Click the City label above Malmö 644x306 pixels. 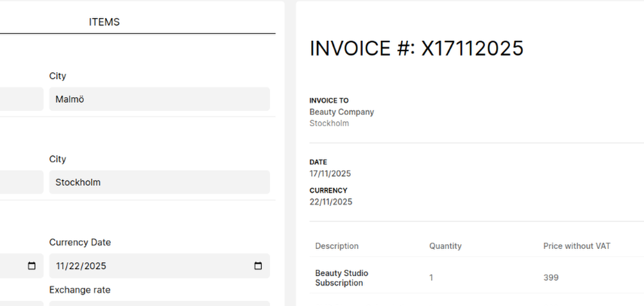[58, 76]
